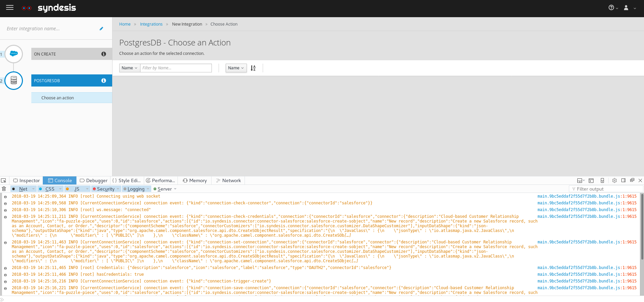Show info for POSTGRESDB step
This screenshot has height=302, width=644.
(104, 80)
